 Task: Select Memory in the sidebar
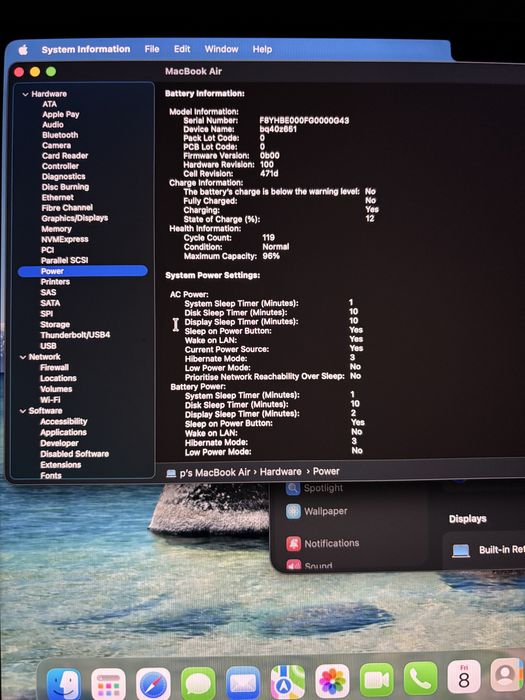[56, 229]
